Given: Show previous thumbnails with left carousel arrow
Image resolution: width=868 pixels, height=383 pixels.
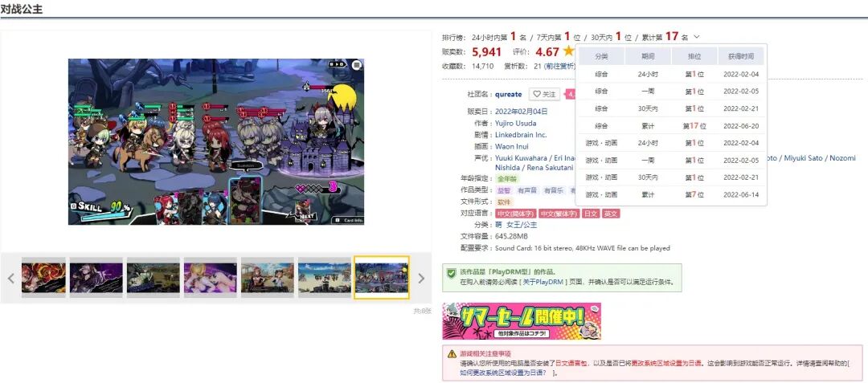Looking at the screenshot, I should (11, 278).
